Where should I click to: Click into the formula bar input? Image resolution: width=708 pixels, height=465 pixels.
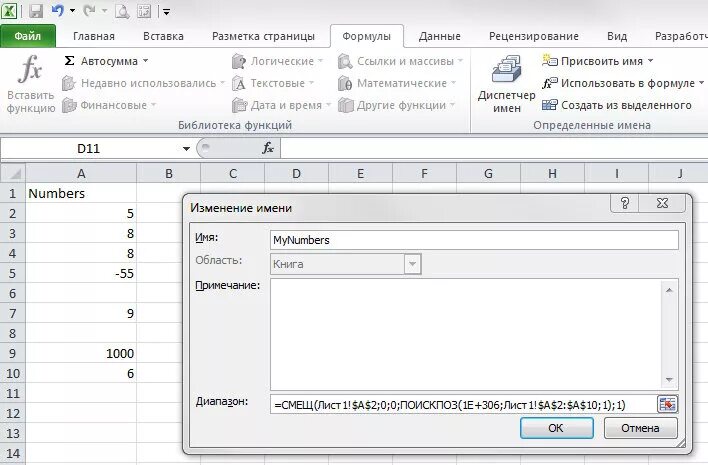click(494, 149)
